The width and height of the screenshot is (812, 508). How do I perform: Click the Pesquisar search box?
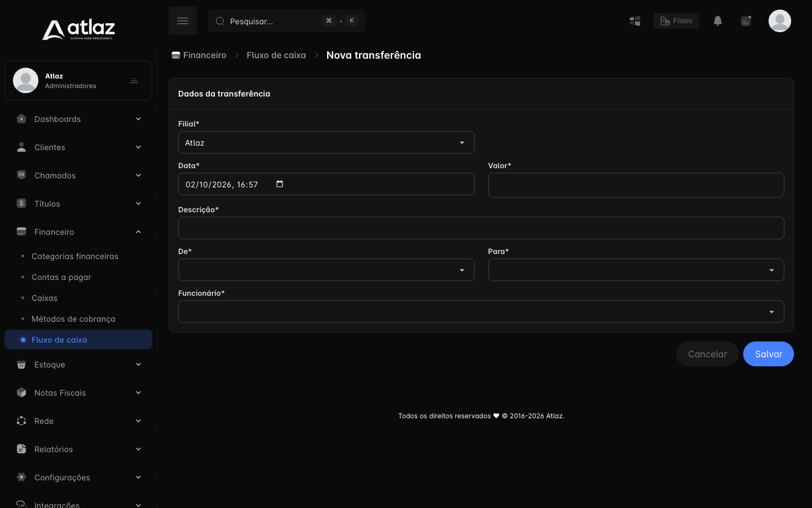tap(287, 21)
